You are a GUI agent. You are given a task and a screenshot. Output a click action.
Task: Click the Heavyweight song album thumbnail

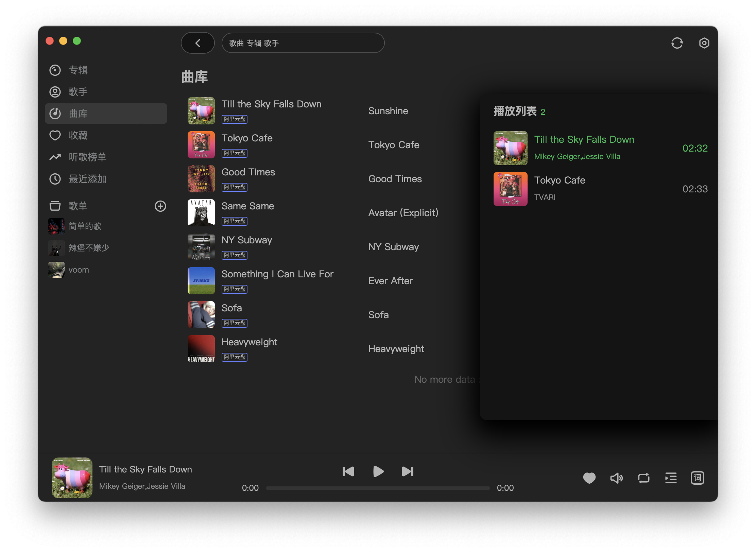point(201,349)
